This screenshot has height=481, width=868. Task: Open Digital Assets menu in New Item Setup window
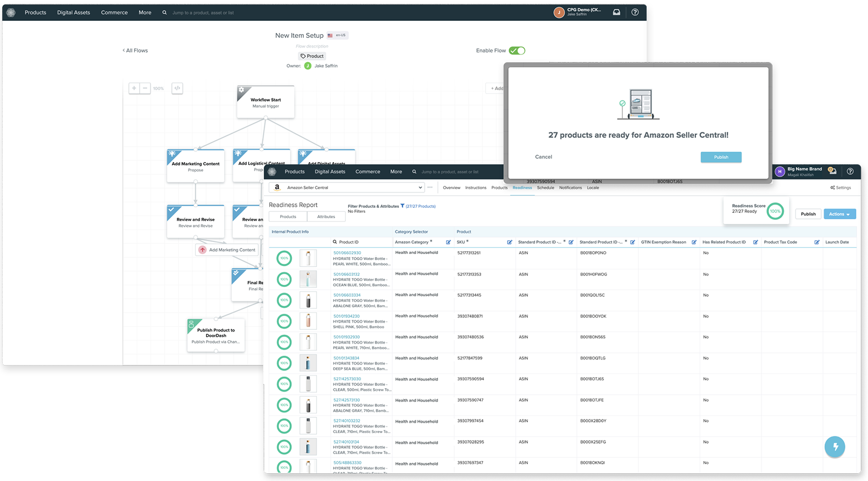[74, 13]
